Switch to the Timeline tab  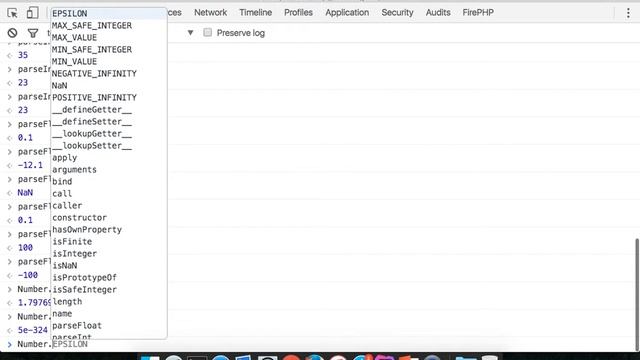(x=256, y=13)
